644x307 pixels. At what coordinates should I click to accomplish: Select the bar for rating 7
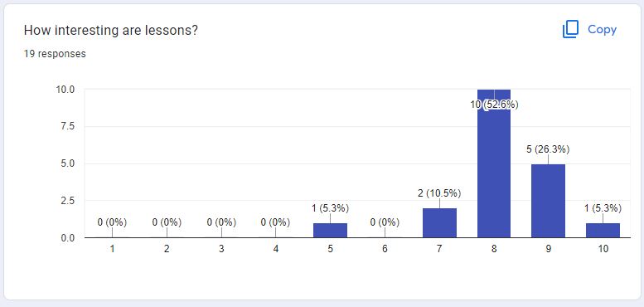439,222
